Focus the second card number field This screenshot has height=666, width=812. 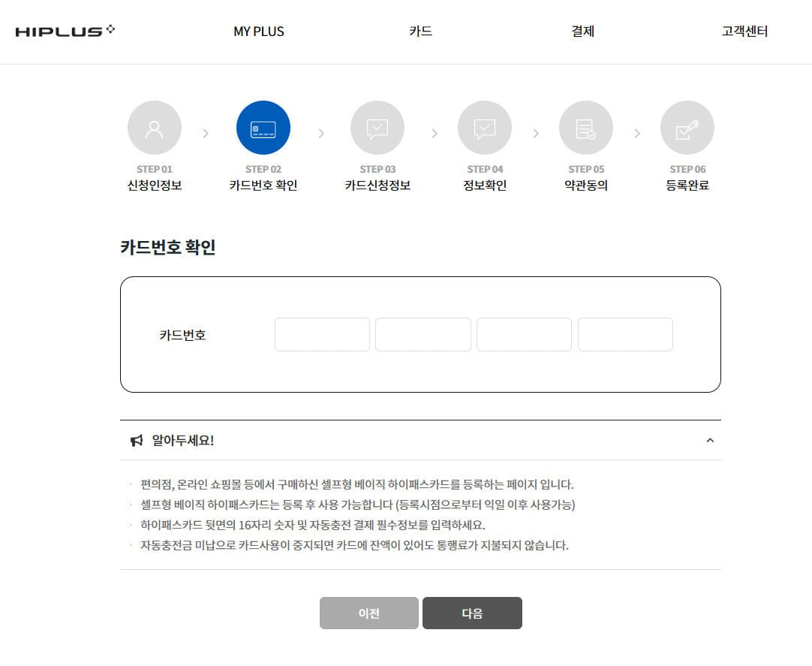pyautogui.click(x=423, y=335)
